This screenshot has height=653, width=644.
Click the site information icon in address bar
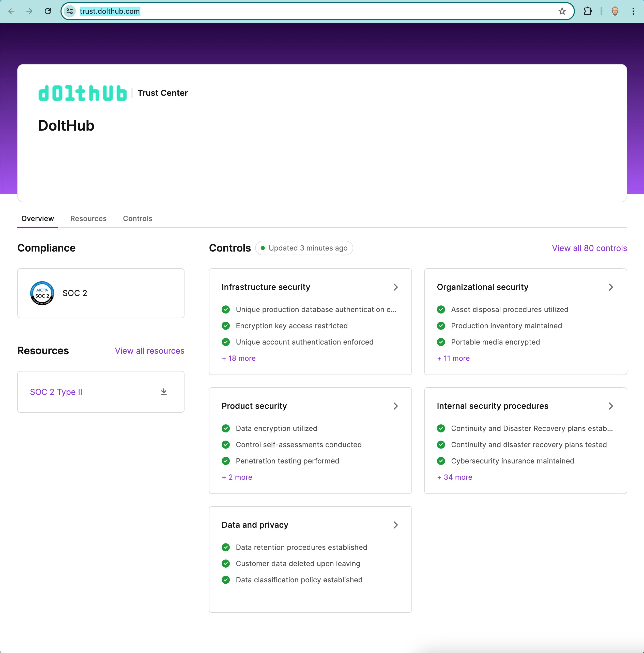69,11
